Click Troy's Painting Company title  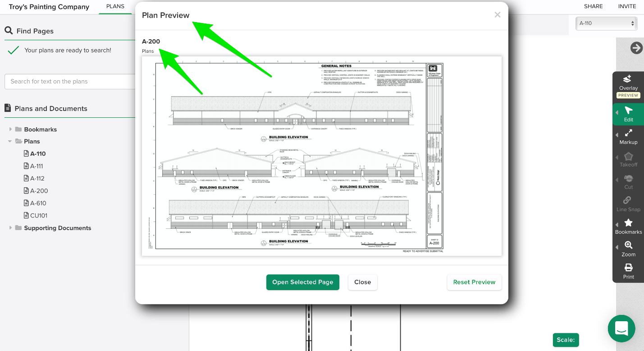click(x=49, y=7)
